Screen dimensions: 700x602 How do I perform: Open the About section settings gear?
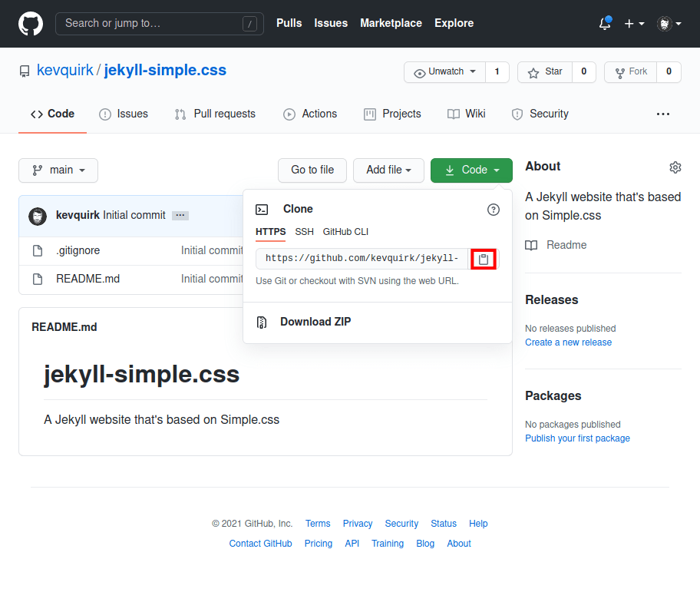675,167
